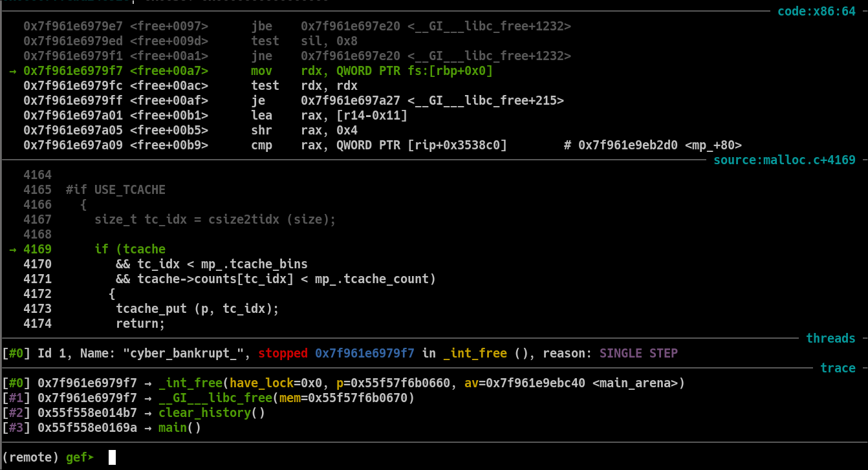This screenshot has height=470, width=868.
Task: Click the #if USE_TCACHE source line
Action: click(x=116, y=190)
